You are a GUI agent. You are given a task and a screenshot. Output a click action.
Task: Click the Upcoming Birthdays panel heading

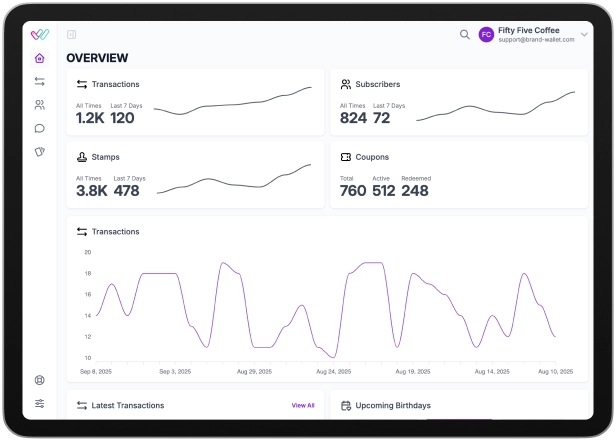coord(392,406)
